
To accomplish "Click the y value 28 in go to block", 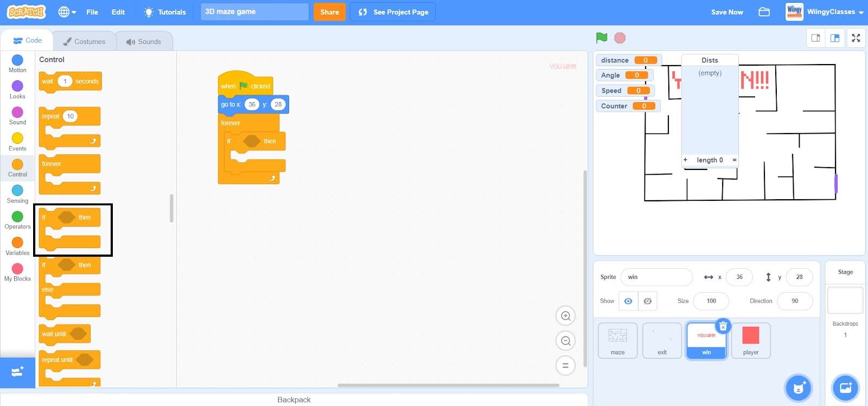I will click(278, 104).
